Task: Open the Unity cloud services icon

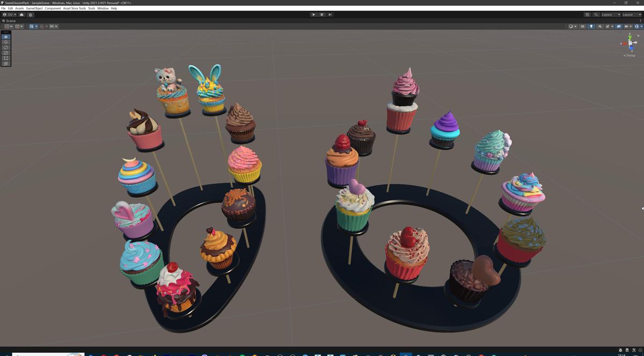Action: pyautogui.click(x=21, y=14)
